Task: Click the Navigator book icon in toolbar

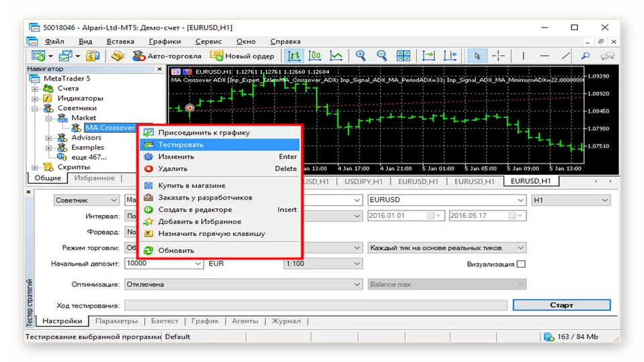Action: [117, 56]
